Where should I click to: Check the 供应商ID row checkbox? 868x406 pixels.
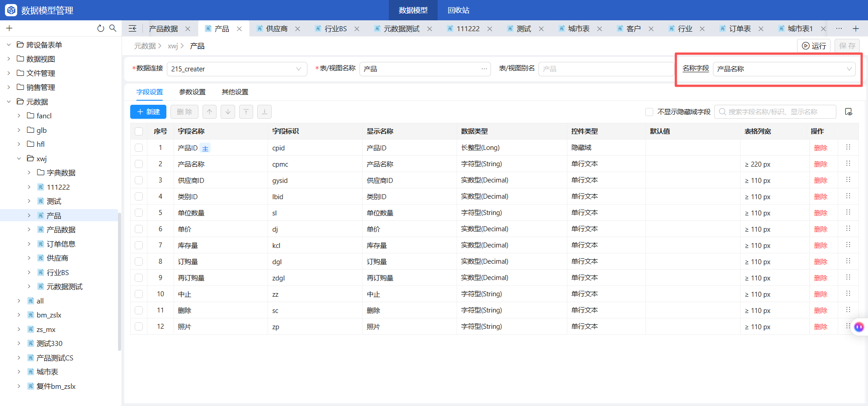tap(139, 180)
